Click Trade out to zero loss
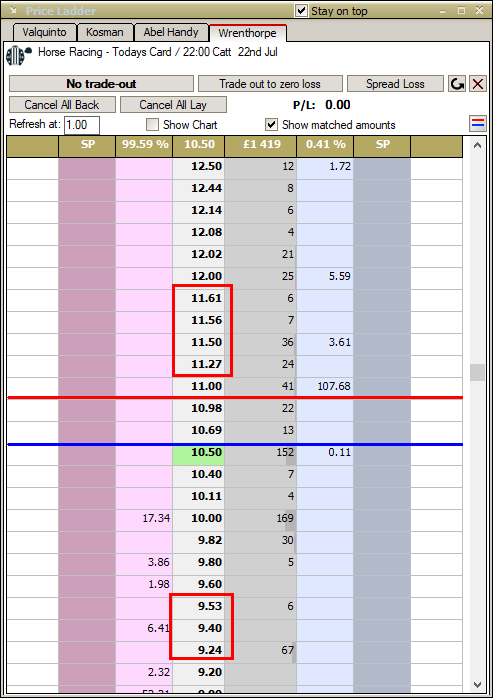Viewport: 493px width, 698px height. 270,84
